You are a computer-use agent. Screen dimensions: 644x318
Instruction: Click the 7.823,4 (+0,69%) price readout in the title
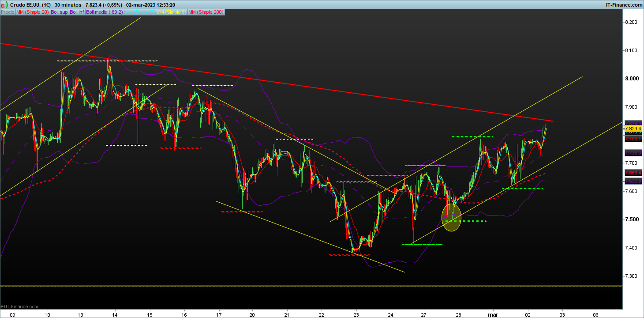point(104,5)
